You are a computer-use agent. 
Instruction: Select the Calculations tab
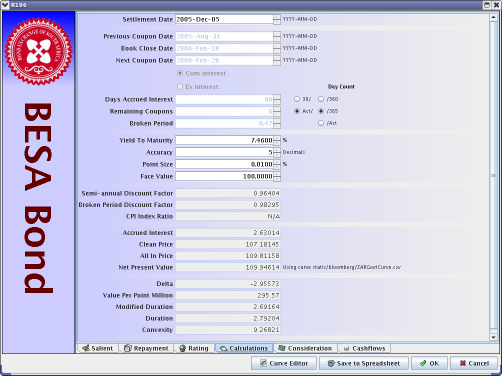pos(244,348)
